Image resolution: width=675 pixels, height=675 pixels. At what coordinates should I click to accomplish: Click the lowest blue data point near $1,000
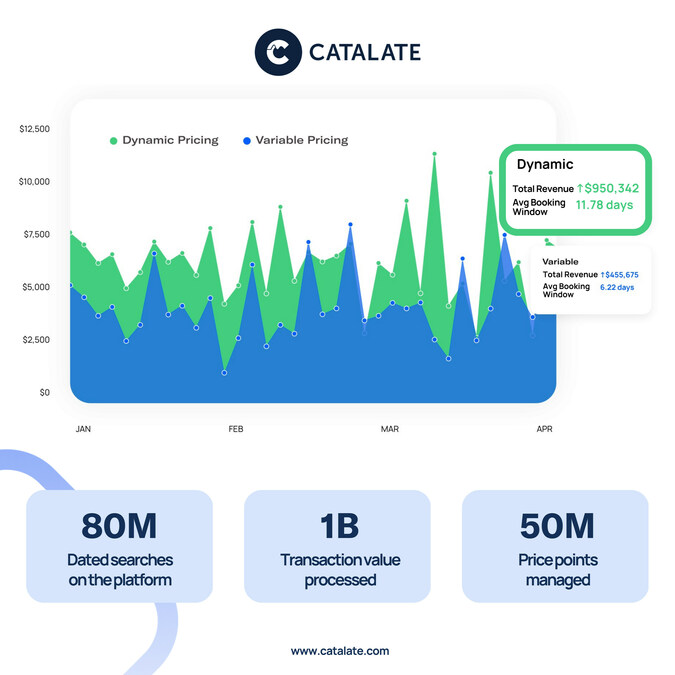coord(224,373)
